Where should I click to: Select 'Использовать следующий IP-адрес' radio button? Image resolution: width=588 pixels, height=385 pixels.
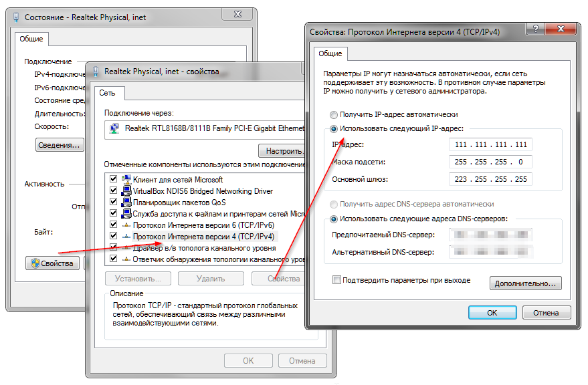click(333, 129)
